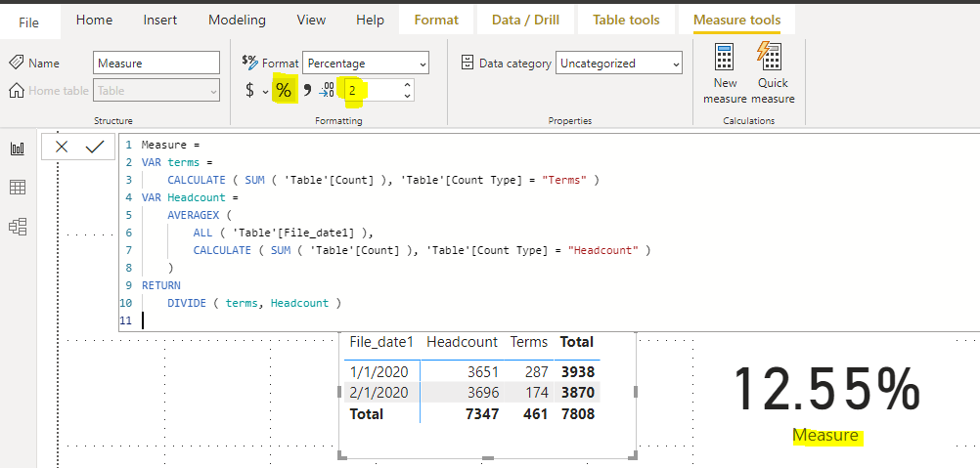Go to the View tab
This screenshot has width=980, height=468.
[311, 20]
